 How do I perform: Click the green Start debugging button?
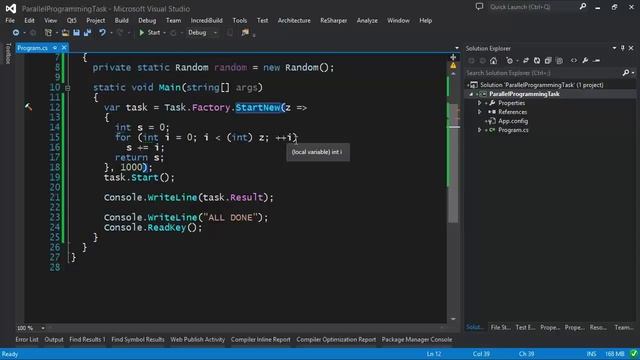coord(149,33)
